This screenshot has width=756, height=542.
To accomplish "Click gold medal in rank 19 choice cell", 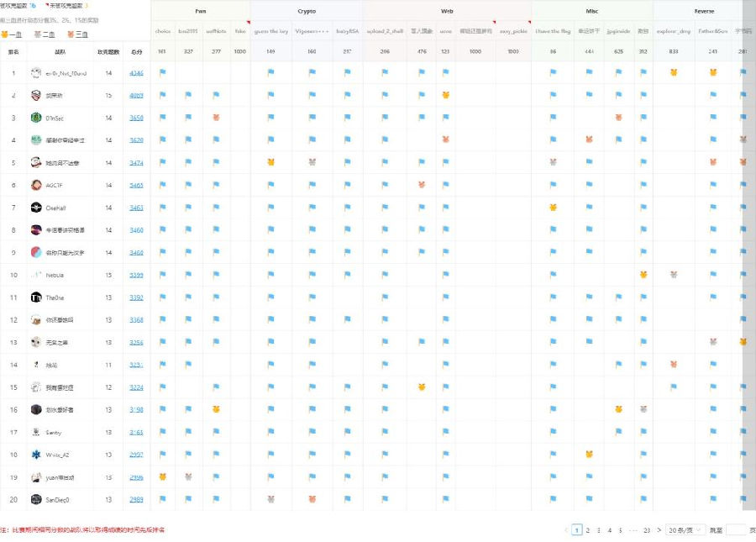I will (162, 476).
